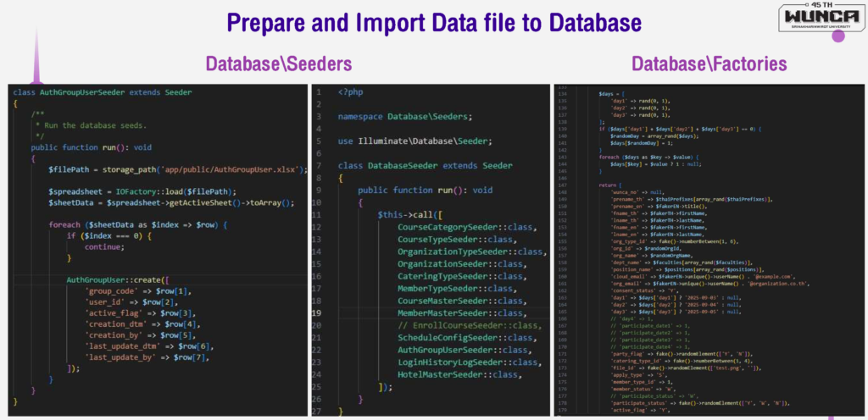The height and width of the screenshot is (420, 868).
Task: Select the CourseMasterSeeder::class entry
Action: [x=463, y=300]
